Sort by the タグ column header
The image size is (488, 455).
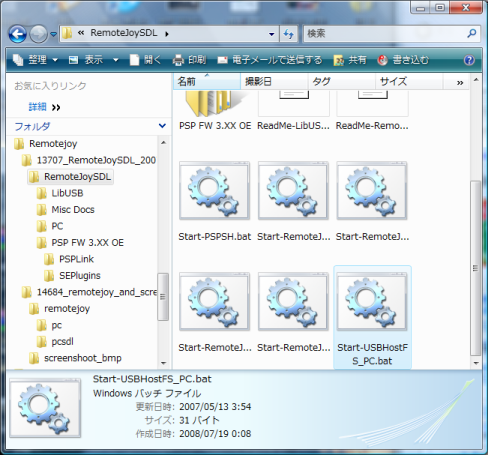(341, 81)
